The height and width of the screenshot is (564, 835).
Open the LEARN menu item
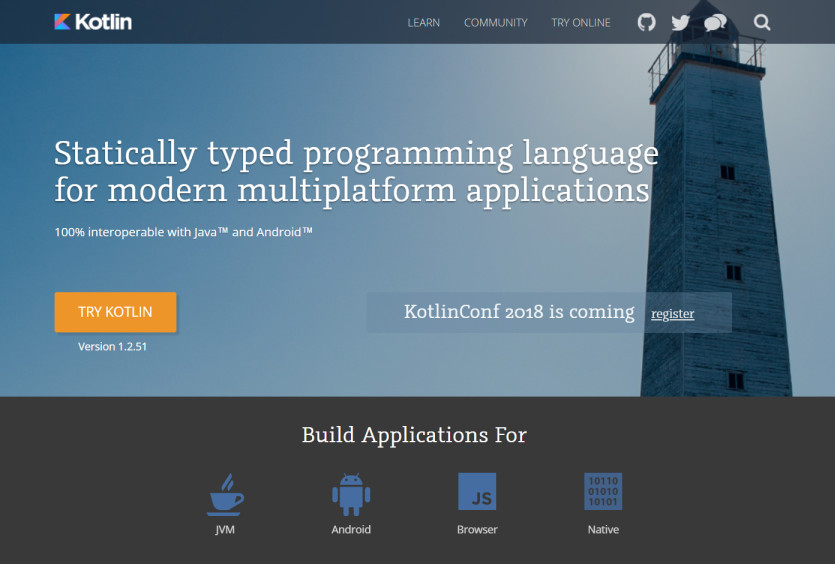click(x=424, y=23)
